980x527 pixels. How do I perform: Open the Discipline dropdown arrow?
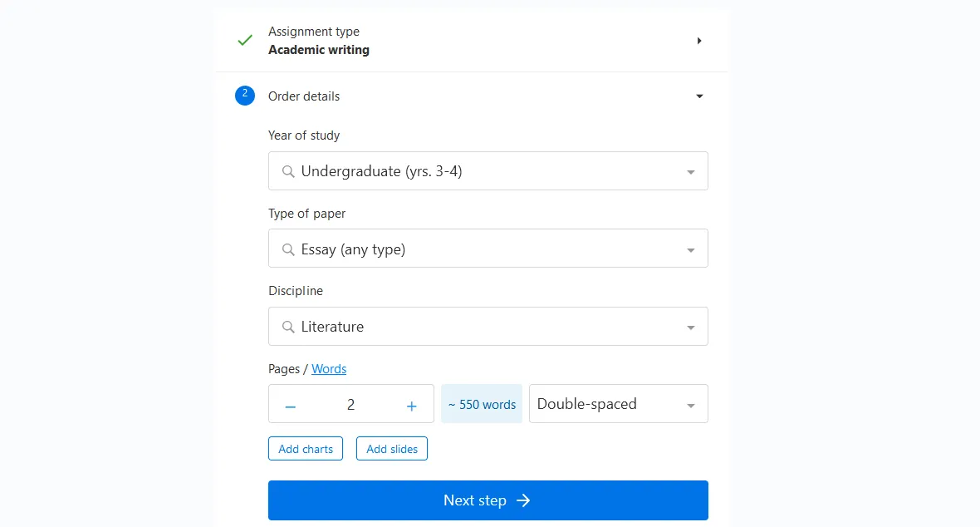coord(691,328)
